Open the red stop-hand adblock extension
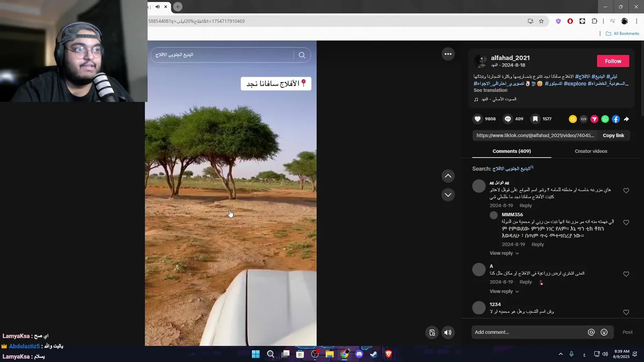The width and height of the screenshot is (644, 362). 570,21
